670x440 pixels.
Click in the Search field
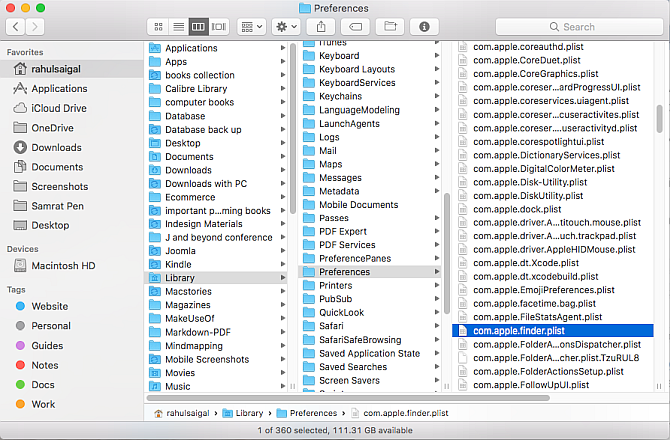(579, 27)
